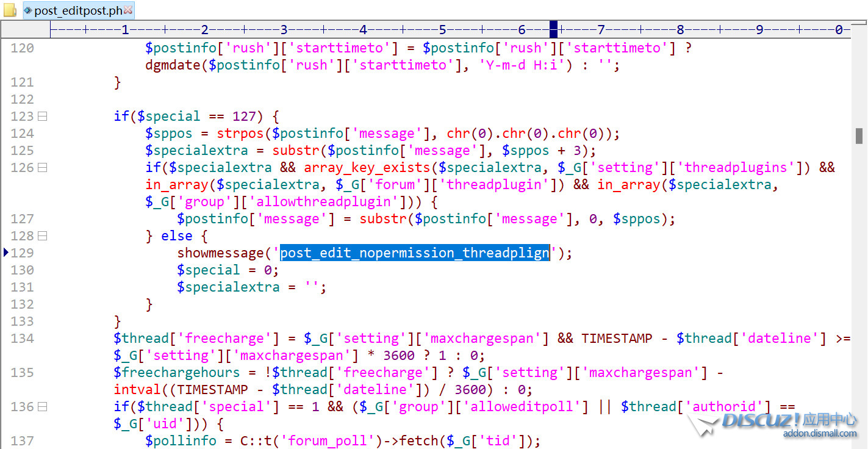The image size is (868, 449).
Task: Click the 'allowthreadplugin' $special = 0 statement
Action: click(x=228, y=270)
